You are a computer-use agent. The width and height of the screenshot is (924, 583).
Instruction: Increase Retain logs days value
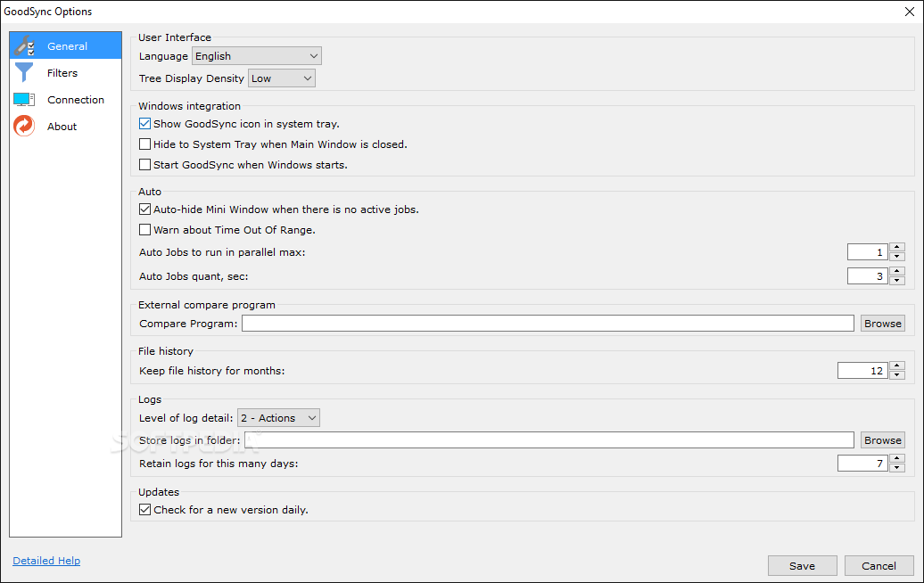click(x=897, y=459)
